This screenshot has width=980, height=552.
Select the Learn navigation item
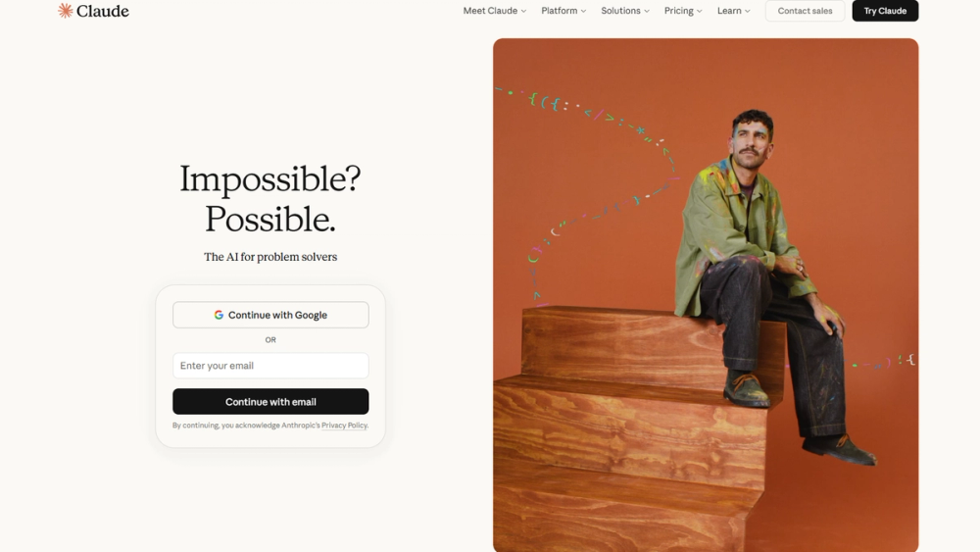[734, 11]
